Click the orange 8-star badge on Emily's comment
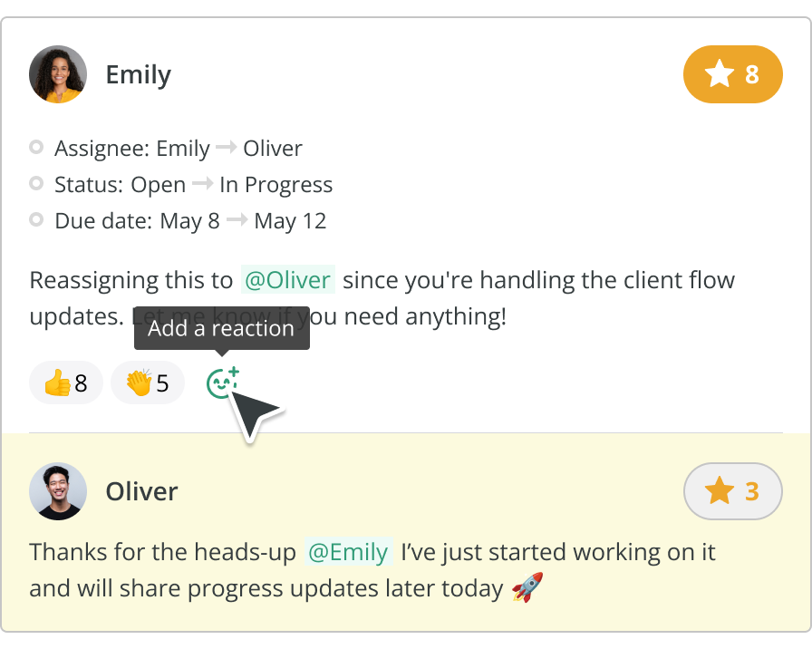This screenshot has height=649, width=812. pos(732,73)
